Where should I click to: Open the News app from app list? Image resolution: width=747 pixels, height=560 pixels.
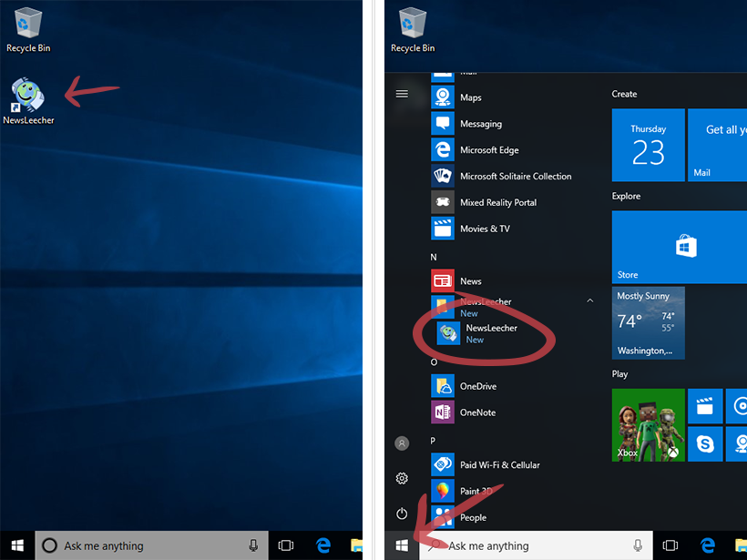(512, 281)
